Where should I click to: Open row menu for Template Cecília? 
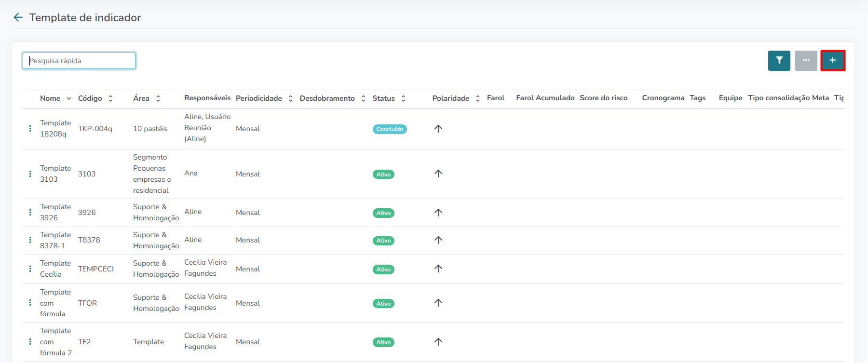30,269
